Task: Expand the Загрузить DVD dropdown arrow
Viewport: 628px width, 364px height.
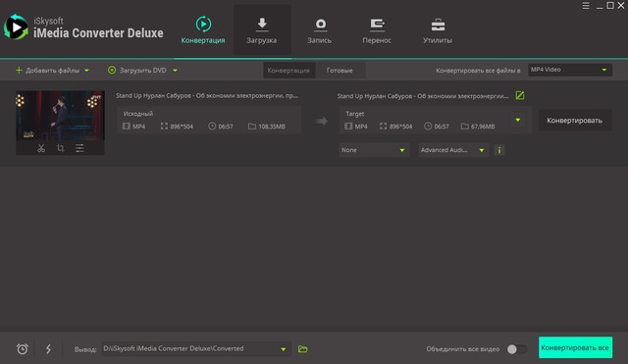Action: click(x=175, y=71)
